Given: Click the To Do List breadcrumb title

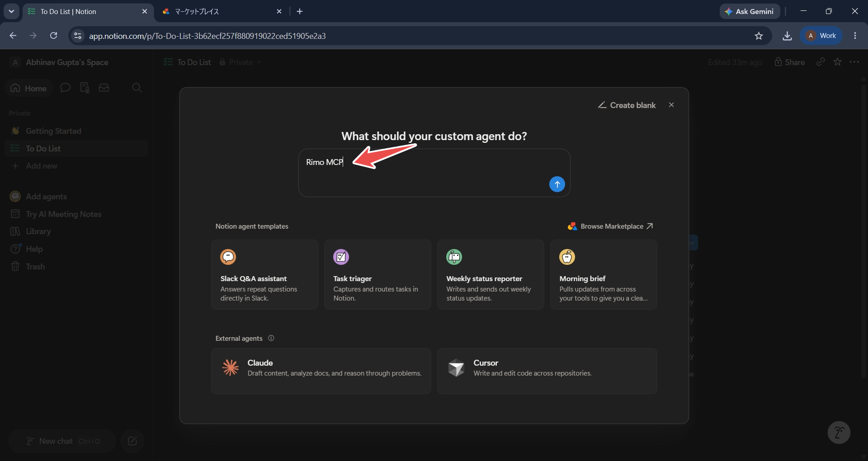Looking at the screenshot, I should click(x=188, y=62).
